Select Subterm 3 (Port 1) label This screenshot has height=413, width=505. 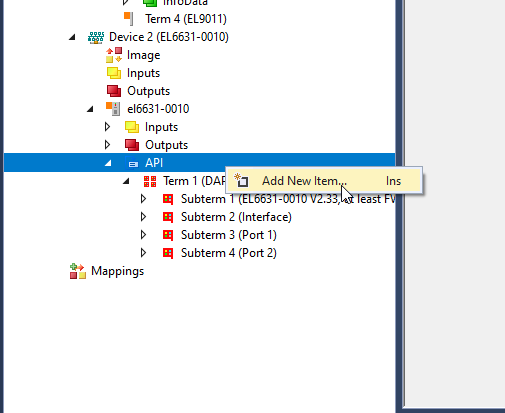pos(229,235)
